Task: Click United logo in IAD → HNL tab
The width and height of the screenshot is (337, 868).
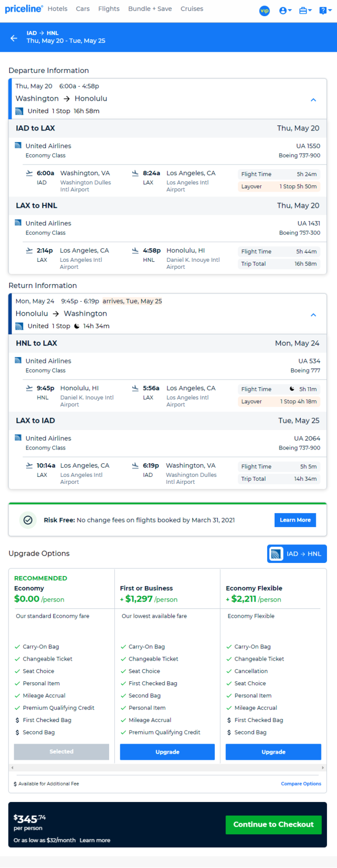Action: pos(276,554)
